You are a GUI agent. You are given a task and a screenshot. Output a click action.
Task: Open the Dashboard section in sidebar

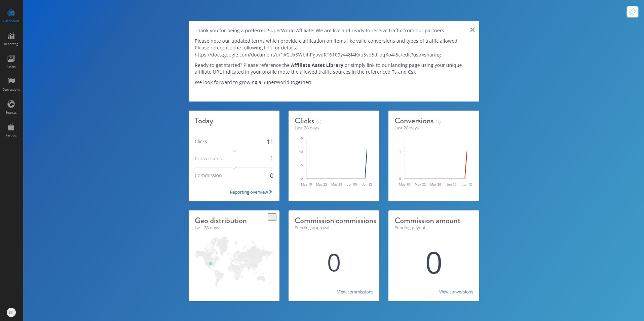(x=11, y=16)
